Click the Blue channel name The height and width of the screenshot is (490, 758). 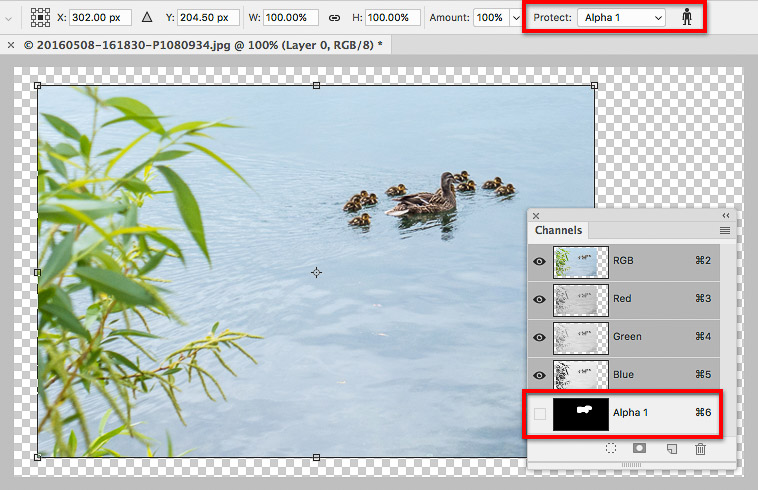[x=623, y=375]
